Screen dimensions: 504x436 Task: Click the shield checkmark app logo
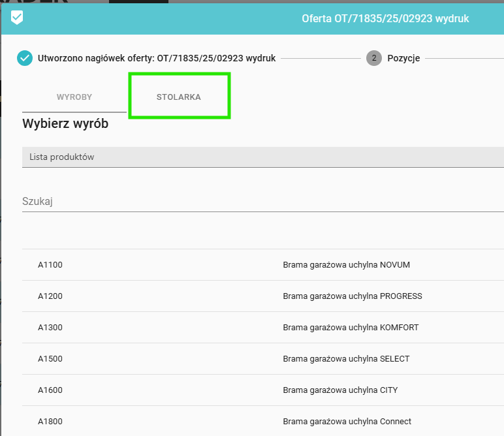pyautogui.click(x=18, y=18)
